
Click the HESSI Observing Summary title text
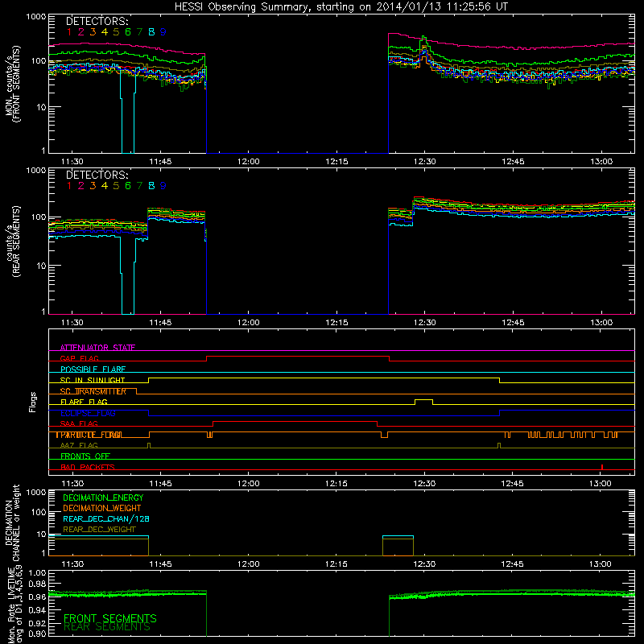click(341, 7)
